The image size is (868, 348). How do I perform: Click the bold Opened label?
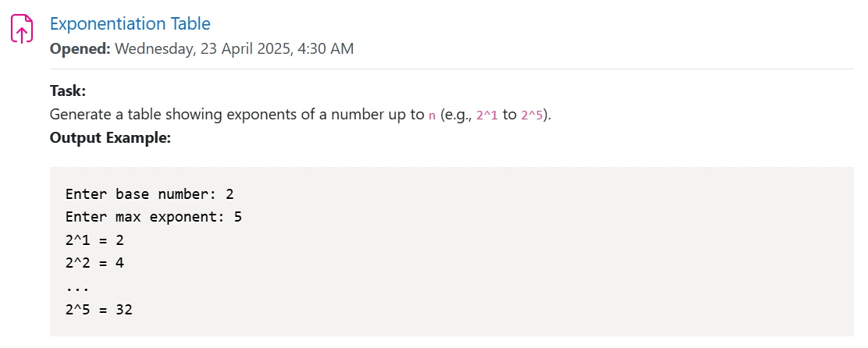pos(81,48)
